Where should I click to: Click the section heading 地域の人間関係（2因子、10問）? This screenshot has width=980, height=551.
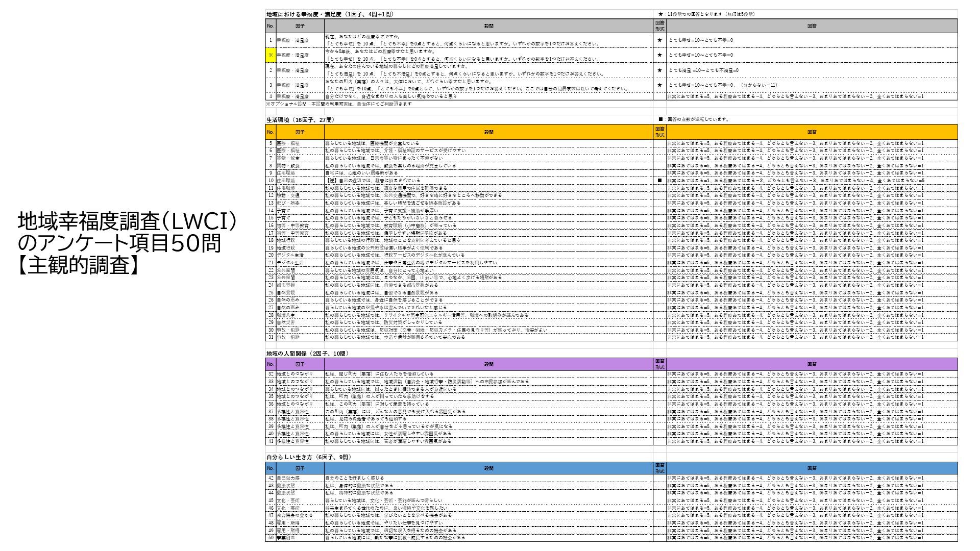[308, 354]
